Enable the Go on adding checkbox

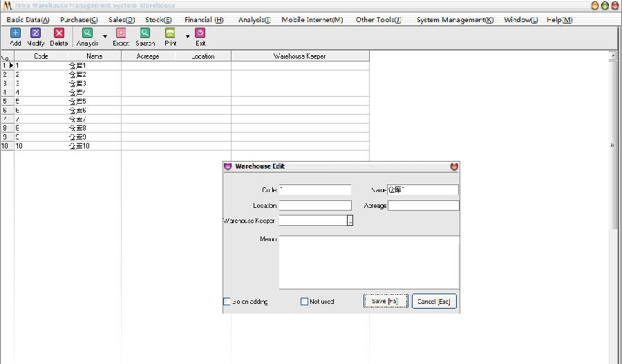pyautogui.click(x=227, y=302)
